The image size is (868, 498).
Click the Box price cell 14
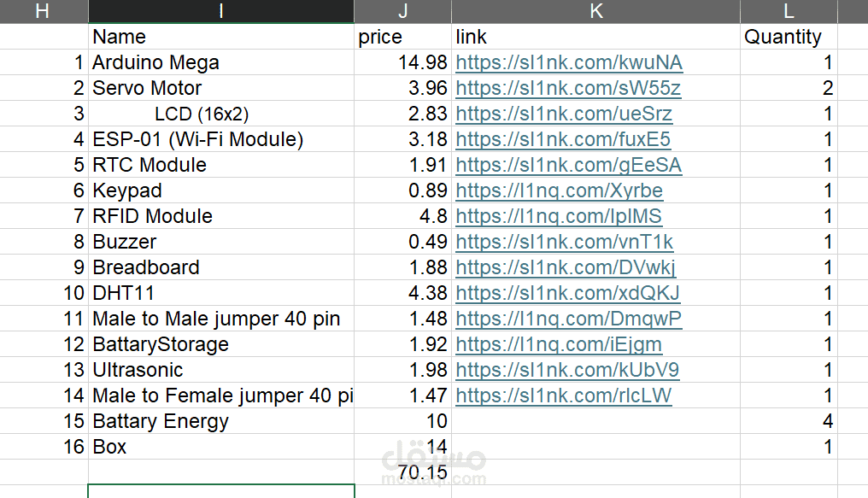[402, 447]
